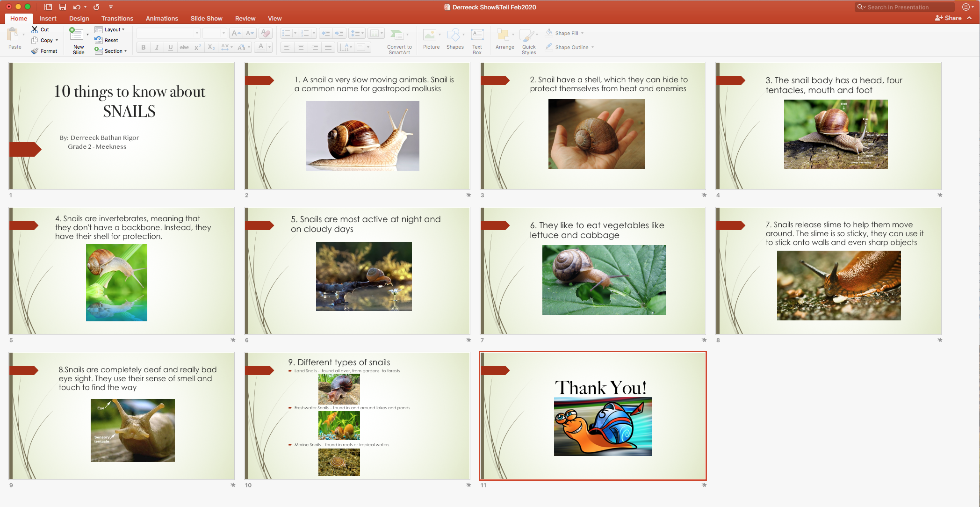Switch to the Transitions tab
980x507 pixels.
click(117, 18)
